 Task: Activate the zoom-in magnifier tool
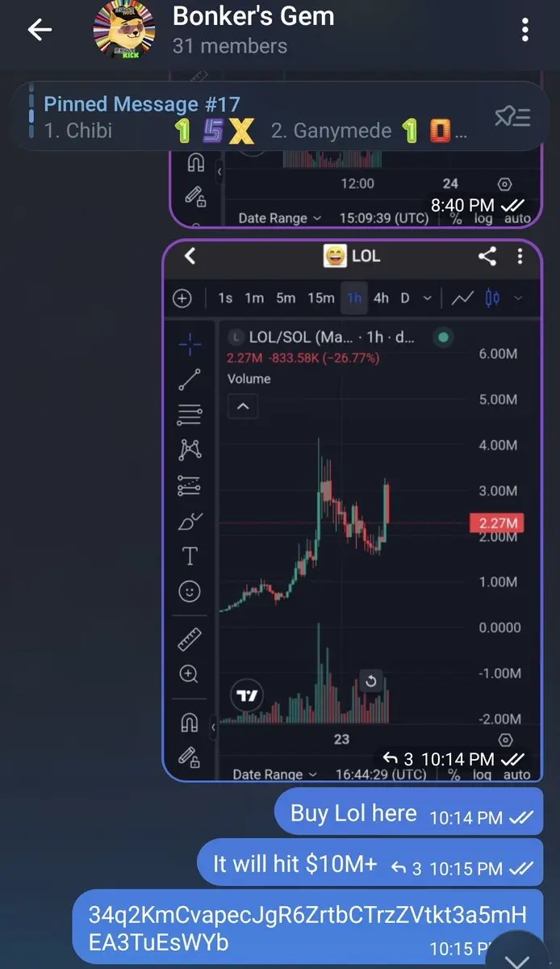pyautogui.click(x=190, y=673)
